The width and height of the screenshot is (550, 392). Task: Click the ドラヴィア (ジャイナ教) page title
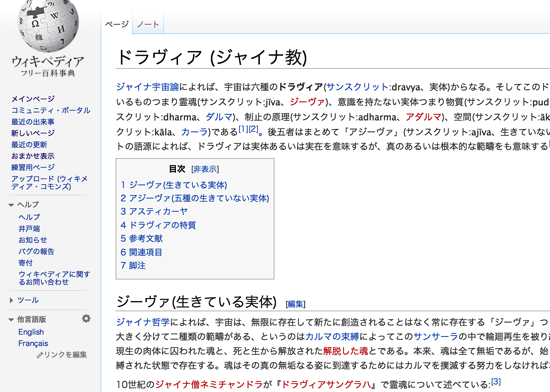[x=212, y=57]
